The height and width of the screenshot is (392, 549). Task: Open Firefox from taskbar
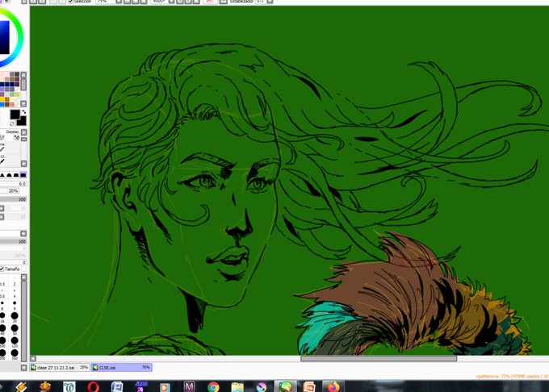coord(333,386)
